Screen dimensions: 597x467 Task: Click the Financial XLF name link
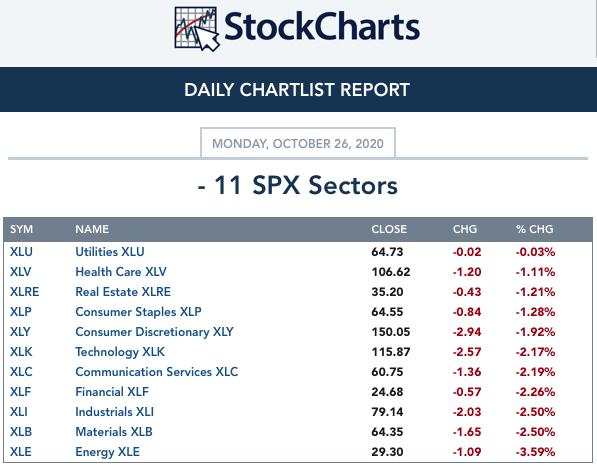point(112,392)
